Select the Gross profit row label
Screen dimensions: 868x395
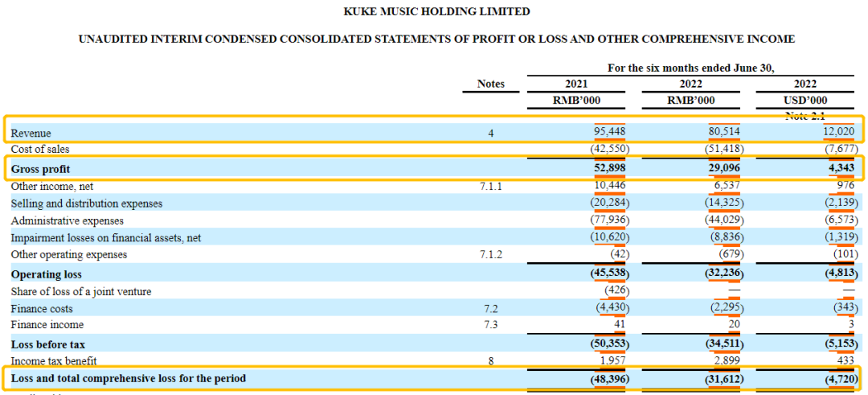click(40, 168)
